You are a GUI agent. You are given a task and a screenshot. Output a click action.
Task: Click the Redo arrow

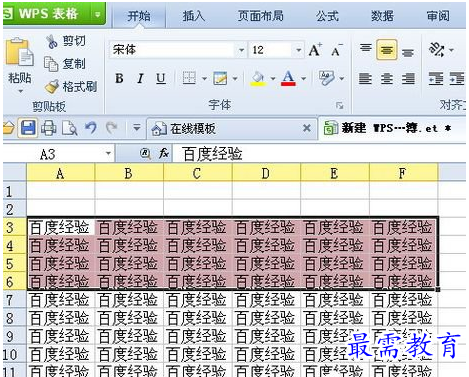click(x=111, y=128)
